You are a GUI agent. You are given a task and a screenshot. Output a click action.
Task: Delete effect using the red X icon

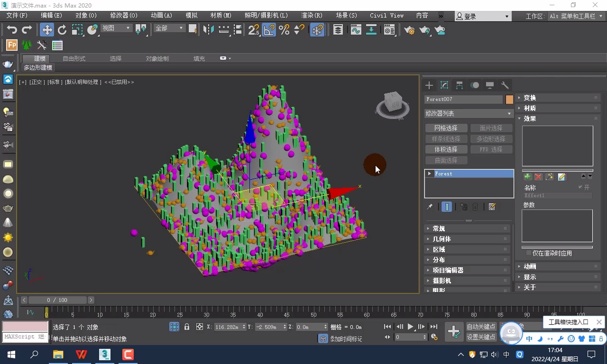(538, 177)
